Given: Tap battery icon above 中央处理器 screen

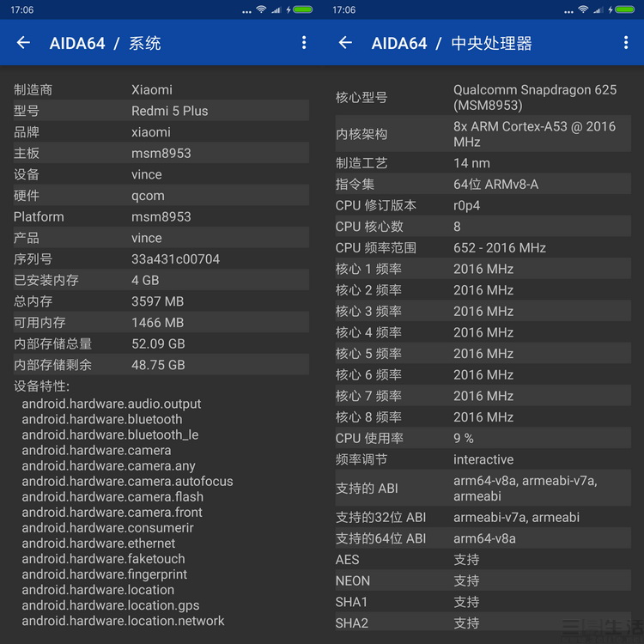Looking at the screenshot, I should coord(624,9).
